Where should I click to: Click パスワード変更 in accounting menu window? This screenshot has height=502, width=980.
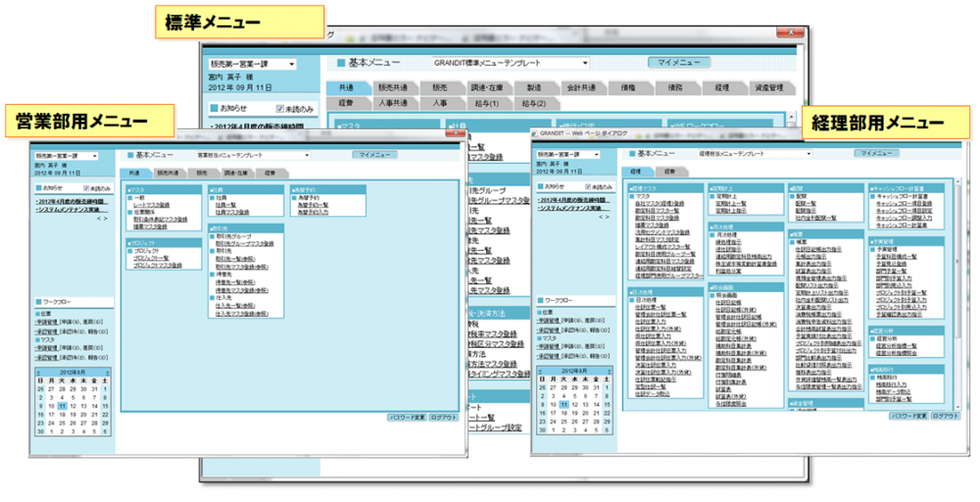(x=909, y=417)
